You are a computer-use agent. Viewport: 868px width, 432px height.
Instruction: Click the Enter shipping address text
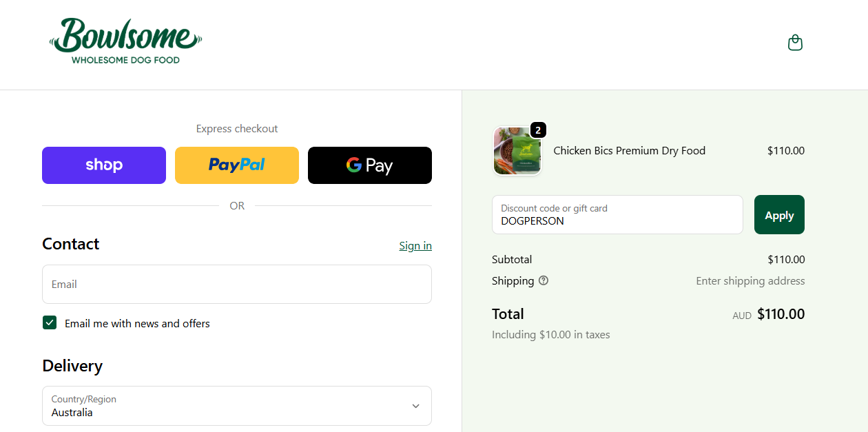750,280
